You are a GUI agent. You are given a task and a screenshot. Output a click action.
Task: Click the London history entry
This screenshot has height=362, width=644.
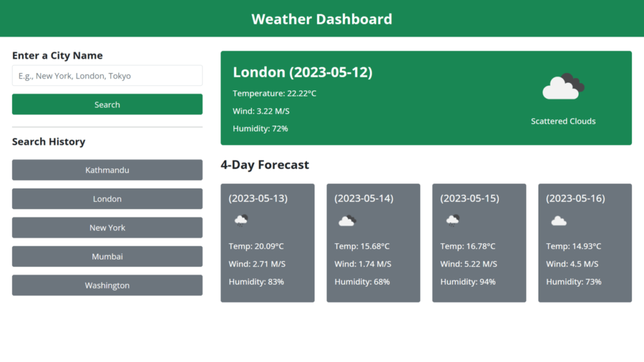[x=107, y=199]
